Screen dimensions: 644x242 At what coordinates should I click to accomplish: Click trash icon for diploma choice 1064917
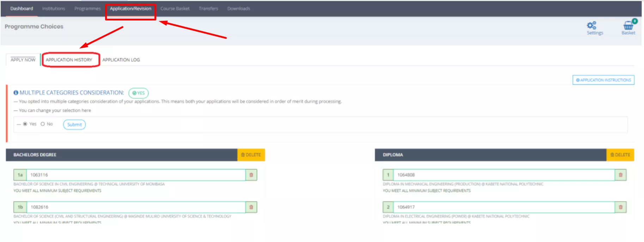(x=620, y=207)
